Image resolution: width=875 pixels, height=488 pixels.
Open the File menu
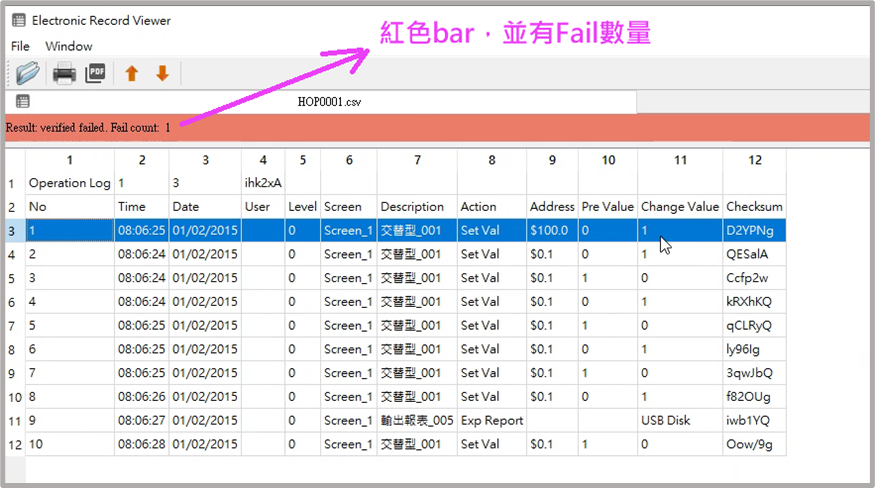point(20,46)
